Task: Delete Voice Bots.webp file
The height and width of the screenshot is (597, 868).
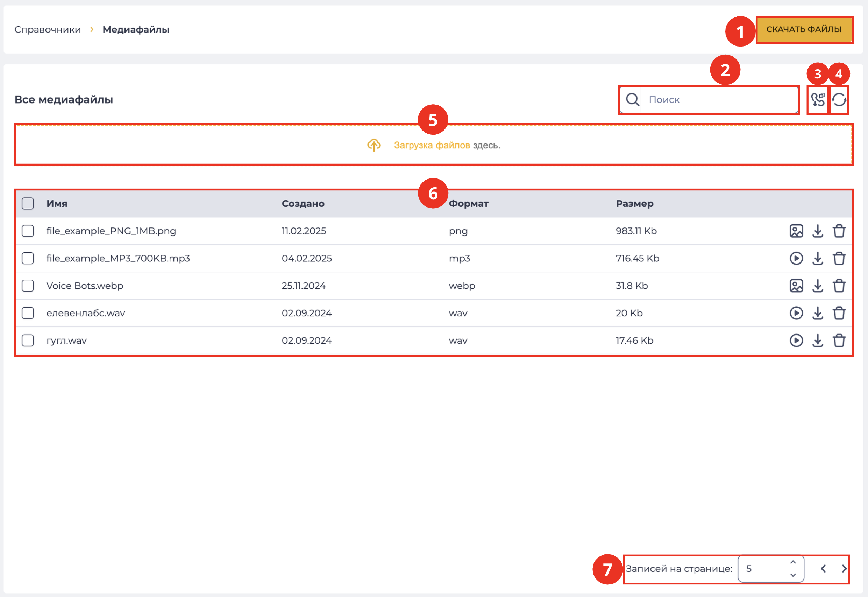Action: pyautogui.click(x=839, y=286)
